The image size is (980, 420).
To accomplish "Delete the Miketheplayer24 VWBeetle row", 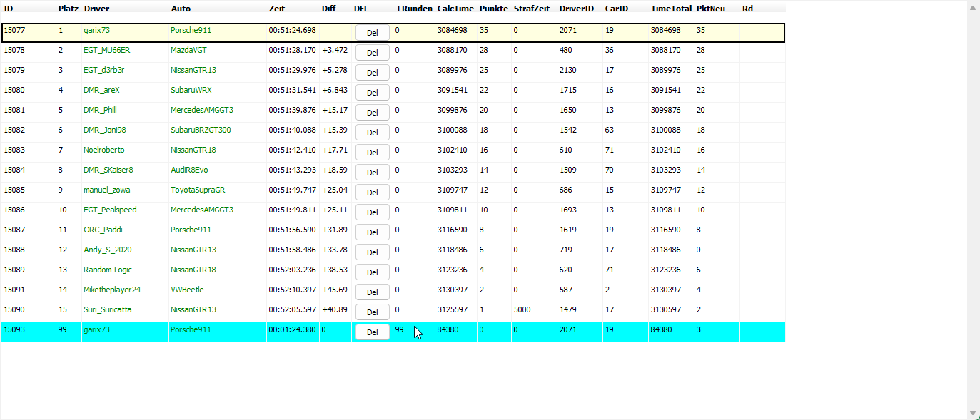I will click(x=372, y=292).
